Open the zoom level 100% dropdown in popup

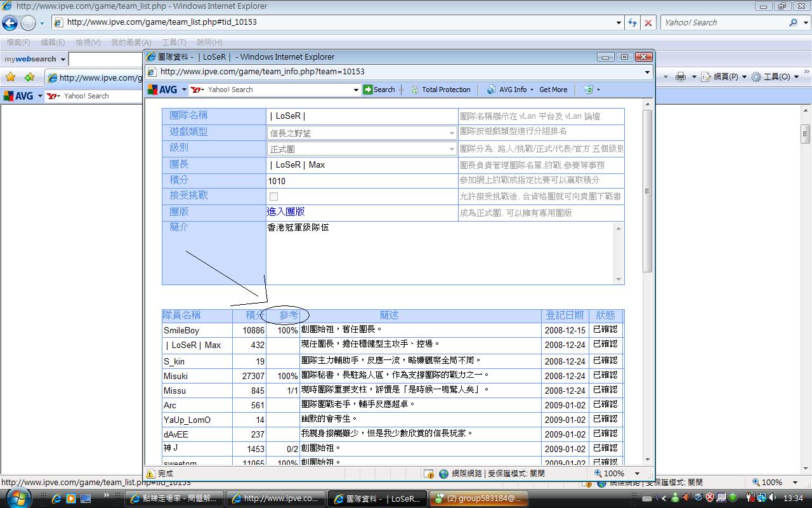pos(637,474)
